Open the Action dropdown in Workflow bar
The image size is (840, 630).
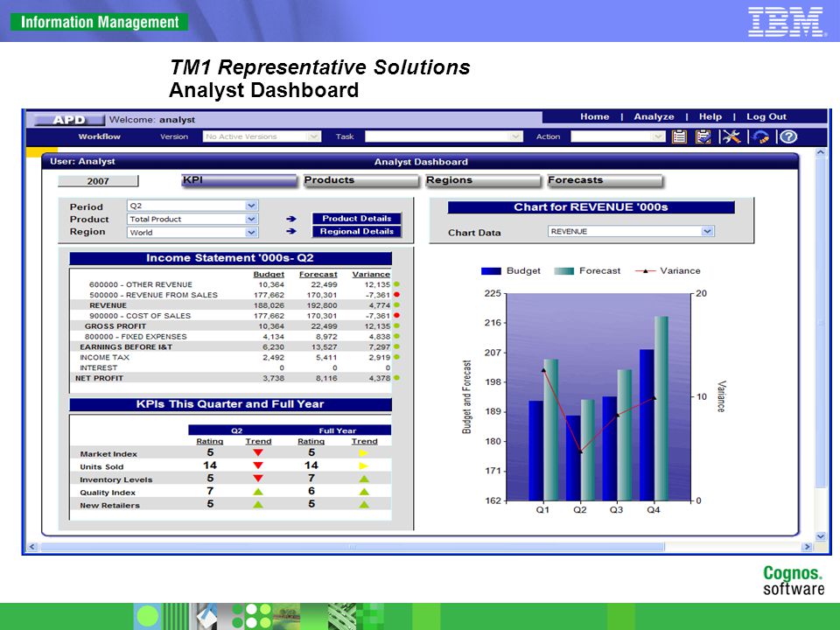pos(618,136)
